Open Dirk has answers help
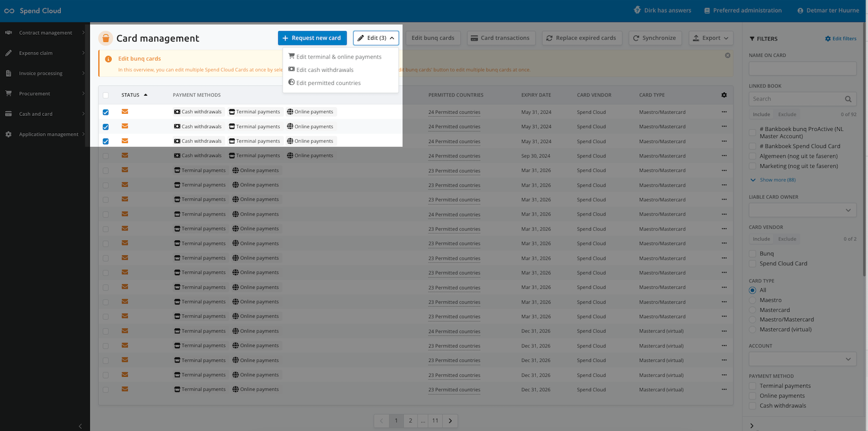 tap(662, 10)
